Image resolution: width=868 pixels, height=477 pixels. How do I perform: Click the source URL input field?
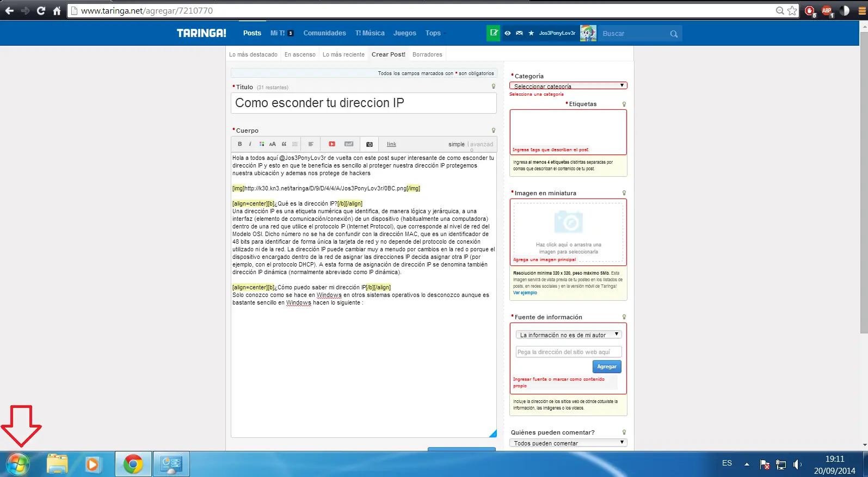(x=568, y=352)
